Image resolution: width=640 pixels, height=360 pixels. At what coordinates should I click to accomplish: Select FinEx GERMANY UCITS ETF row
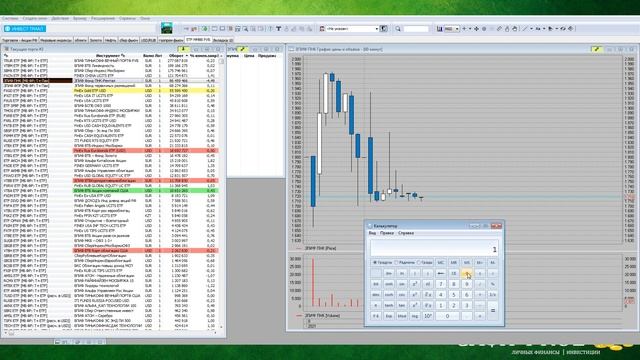110,166
